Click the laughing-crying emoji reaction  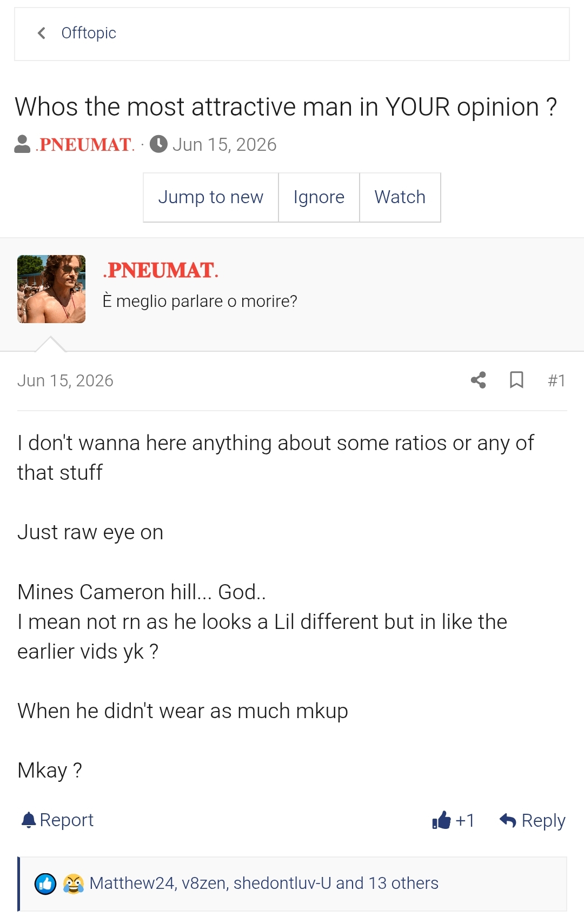coord(74,884)
